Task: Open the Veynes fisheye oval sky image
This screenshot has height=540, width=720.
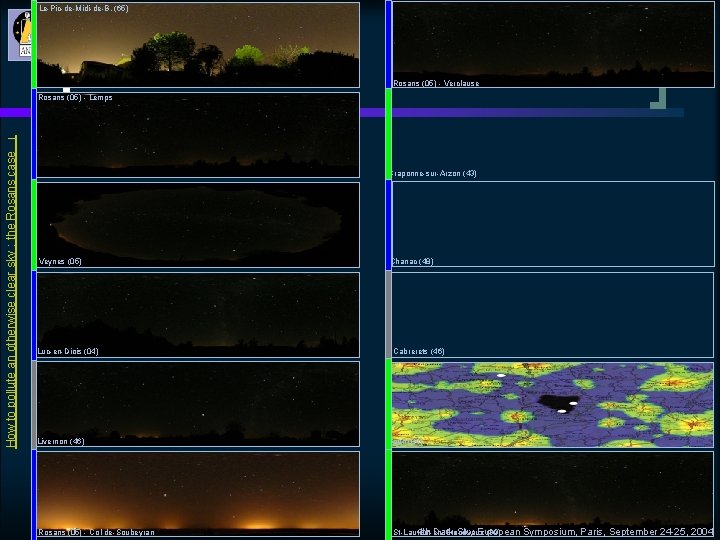Action: click(198, 225)
